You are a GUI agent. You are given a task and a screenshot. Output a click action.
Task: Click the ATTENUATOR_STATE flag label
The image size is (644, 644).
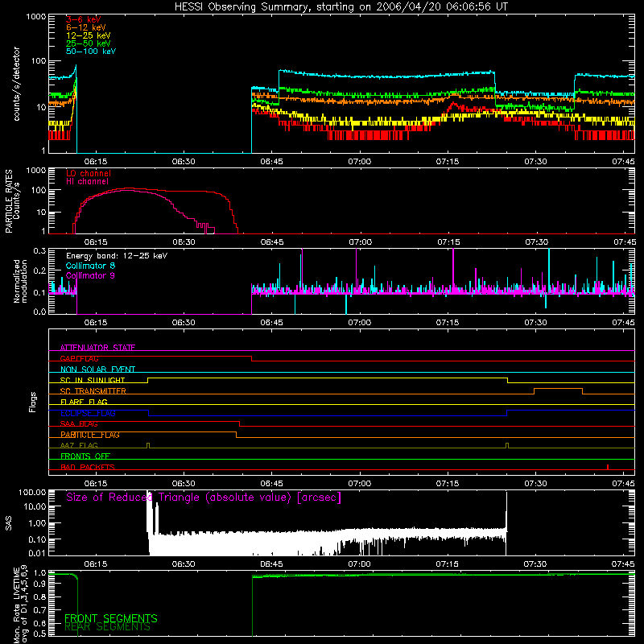click(x=97, y=348)
